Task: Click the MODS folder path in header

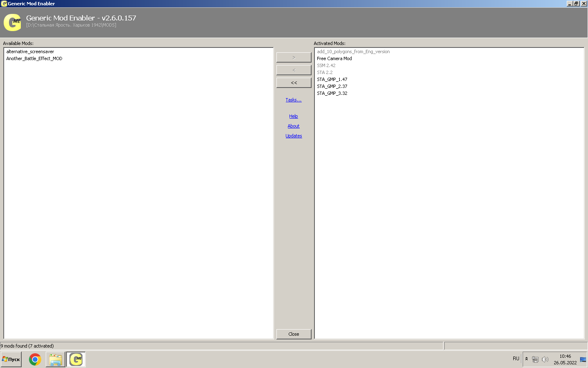Action: coord(71,25)
